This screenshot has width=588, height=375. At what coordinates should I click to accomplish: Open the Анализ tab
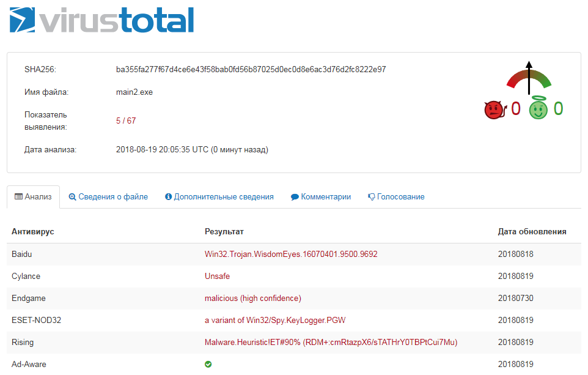(33, 197)
